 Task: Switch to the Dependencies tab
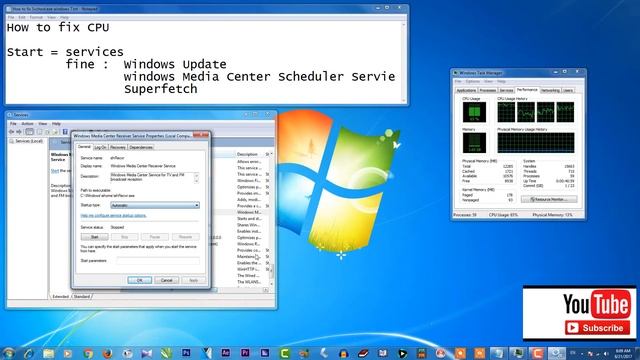click(141, 147)
